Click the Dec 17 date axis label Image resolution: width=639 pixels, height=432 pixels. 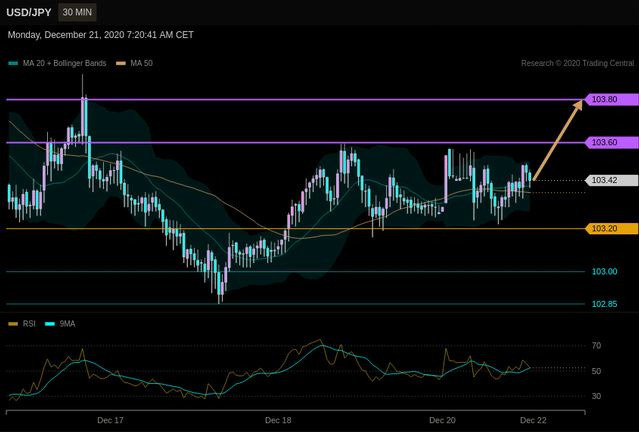pyautogui.click(x=110, y=420)
